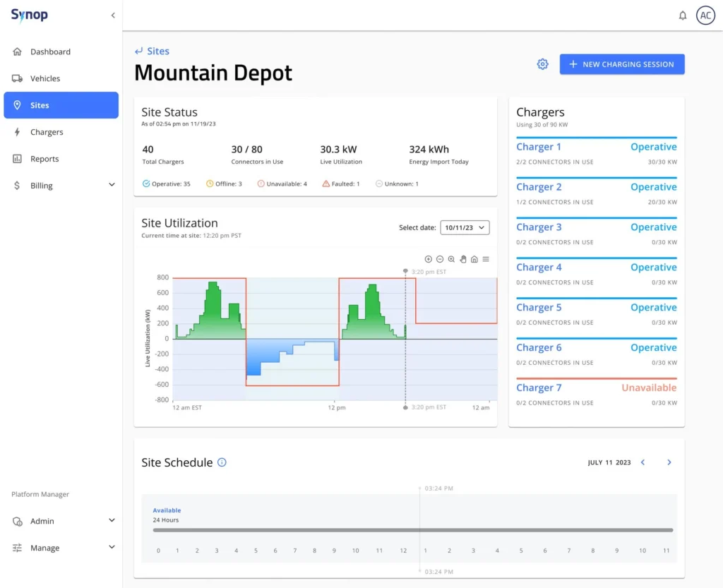Click the New Charging Session button
Image resolution: width=723 pixels, height=588 pixels.
pyautogui.click(x=622, y=64)
